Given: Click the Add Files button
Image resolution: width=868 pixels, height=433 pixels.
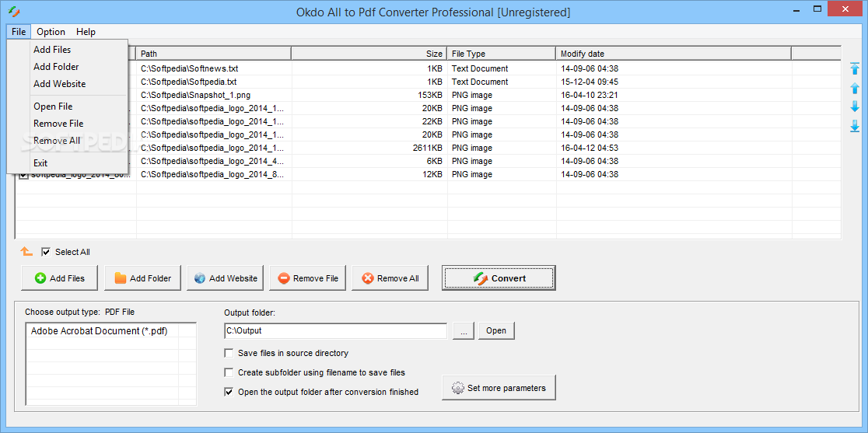Looking at the screenshot, I should pyautogui.click(x=60, y=278).
